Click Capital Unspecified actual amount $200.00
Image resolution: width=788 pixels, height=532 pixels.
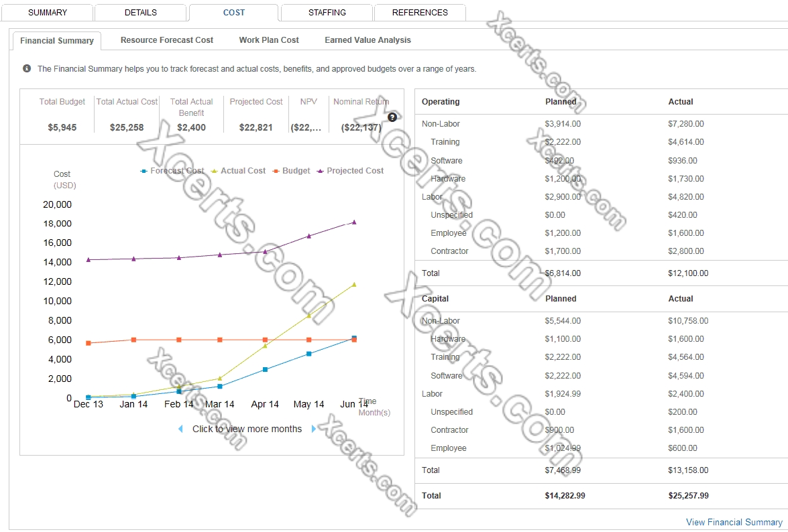click(x=683, y=412)
